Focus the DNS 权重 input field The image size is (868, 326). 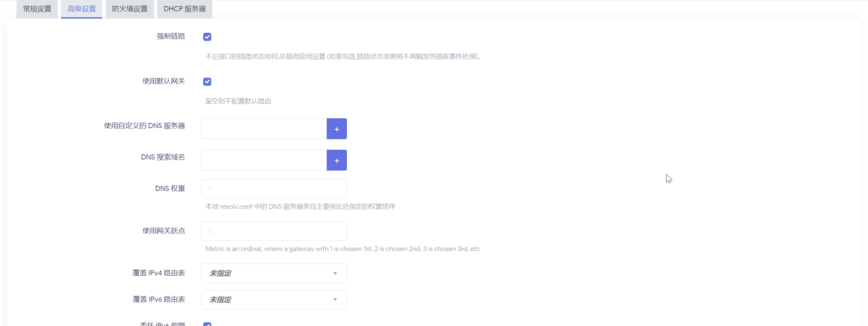pos(274,189)
